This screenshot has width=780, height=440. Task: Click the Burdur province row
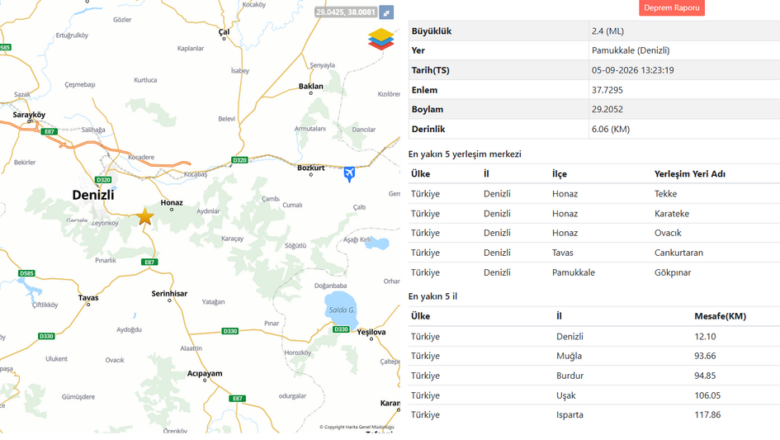(594, 375)
